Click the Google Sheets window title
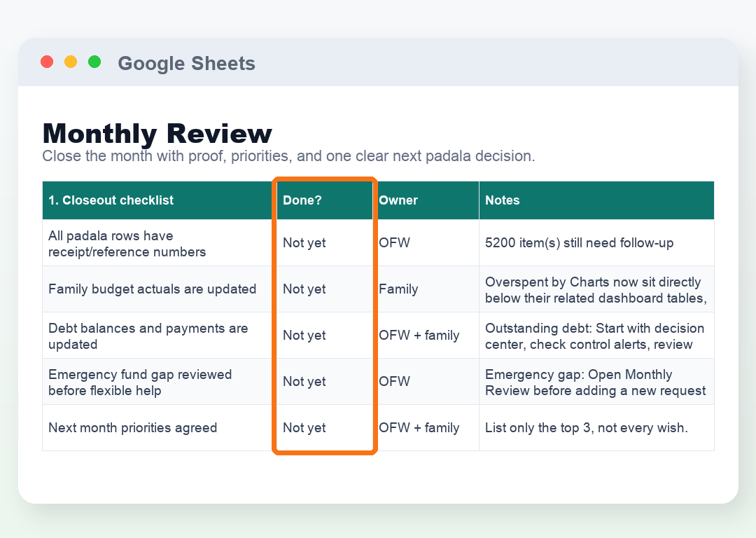 [x=187, y=63]
